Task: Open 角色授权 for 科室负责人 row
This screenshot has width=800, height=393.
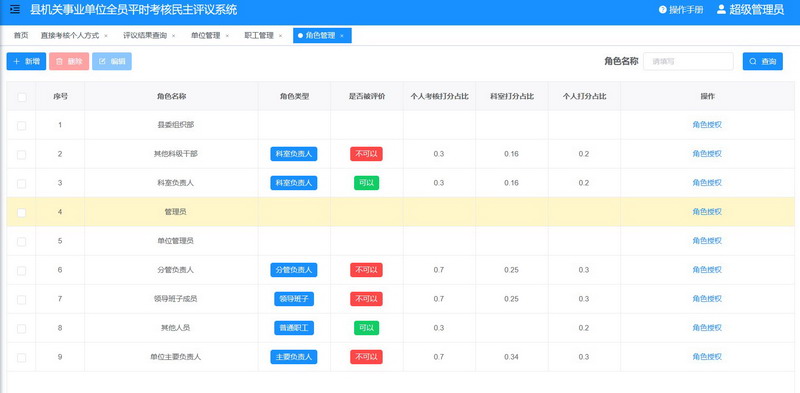Action: [707, 183]
